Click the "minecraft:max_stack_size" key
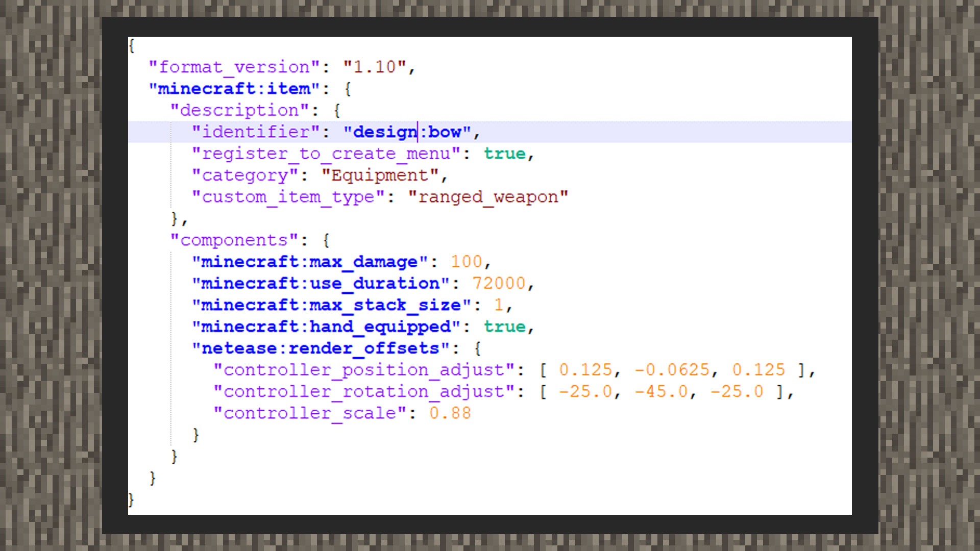Image resolution: width=980 pixels, height=551 pixels. click(331, 305)
